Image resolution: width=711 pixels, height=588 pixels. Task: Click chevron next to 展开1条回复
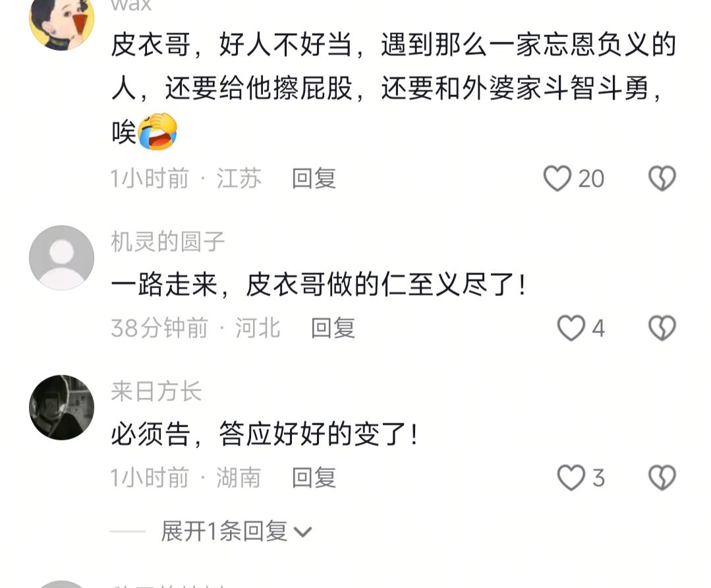pos(303,532)
